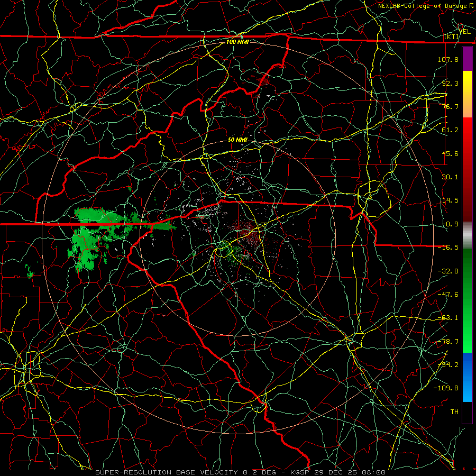476x476 pixels.
Task: Click the yellow-orange segment of velocity color bar
Action: click(467, 94)
